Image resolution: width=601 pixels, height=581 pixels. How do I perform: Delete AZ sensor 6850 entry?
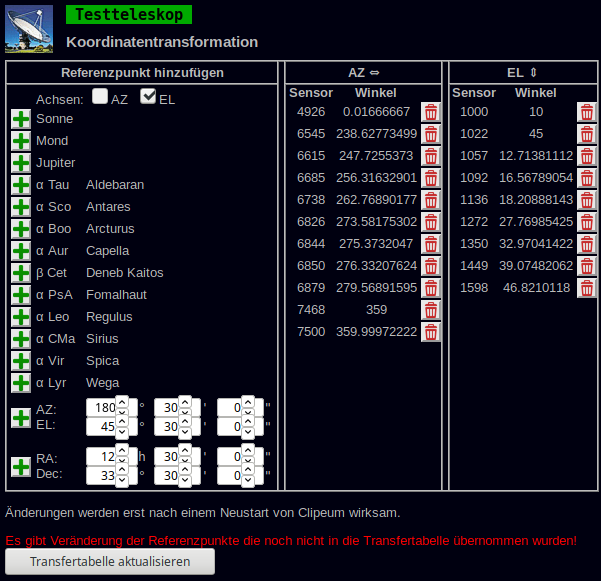(431, 266)
